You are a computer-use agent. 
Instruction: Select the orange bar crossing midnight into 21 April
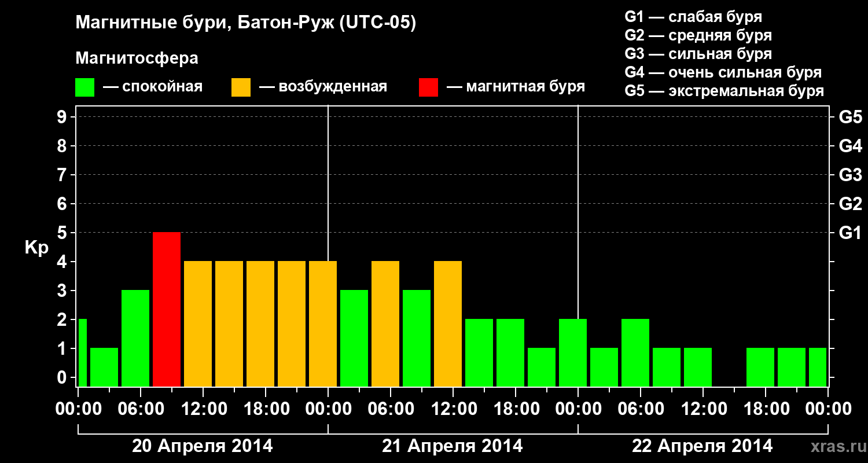pyautogui.click(x=323, y=324)
